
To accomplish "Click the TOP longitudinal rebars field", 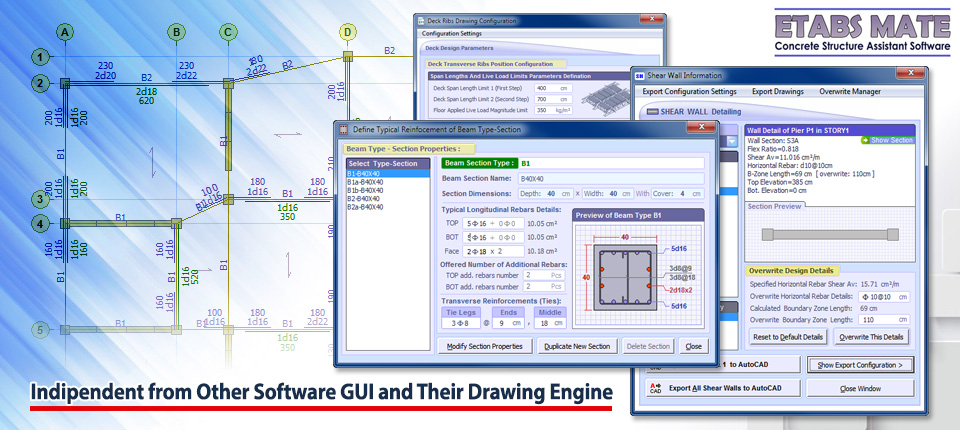I will [x=493, y=223].
